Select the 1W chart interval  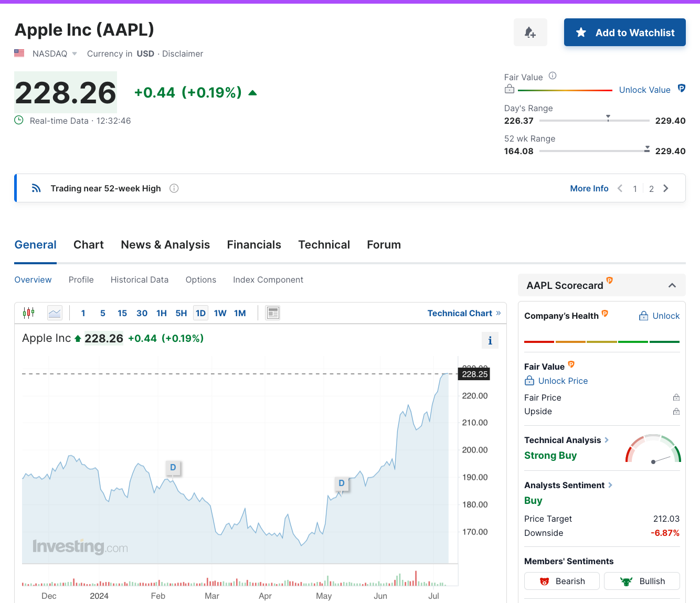(220, 313)
